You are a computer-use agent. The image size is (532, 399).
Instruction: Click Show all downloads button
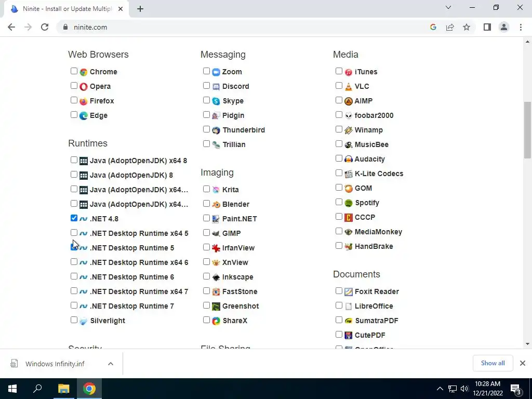(x=493, y=363)
